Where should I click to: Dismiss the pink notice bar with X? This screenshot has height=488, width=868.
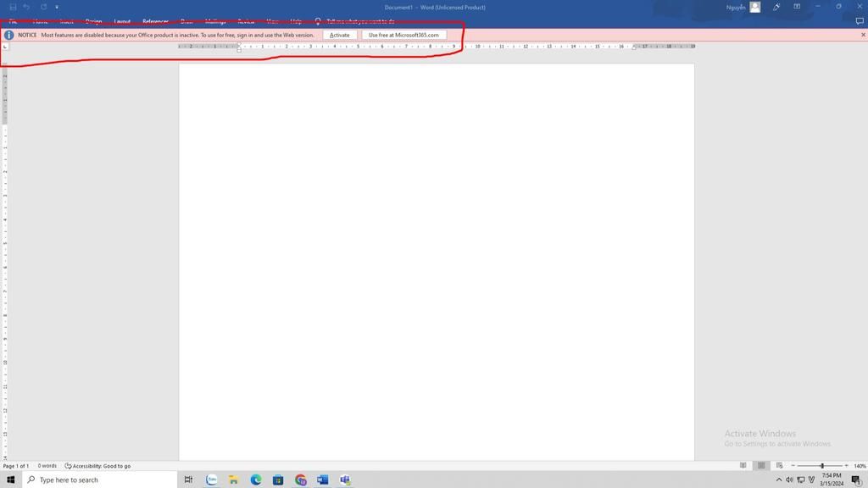coord(863,35)
